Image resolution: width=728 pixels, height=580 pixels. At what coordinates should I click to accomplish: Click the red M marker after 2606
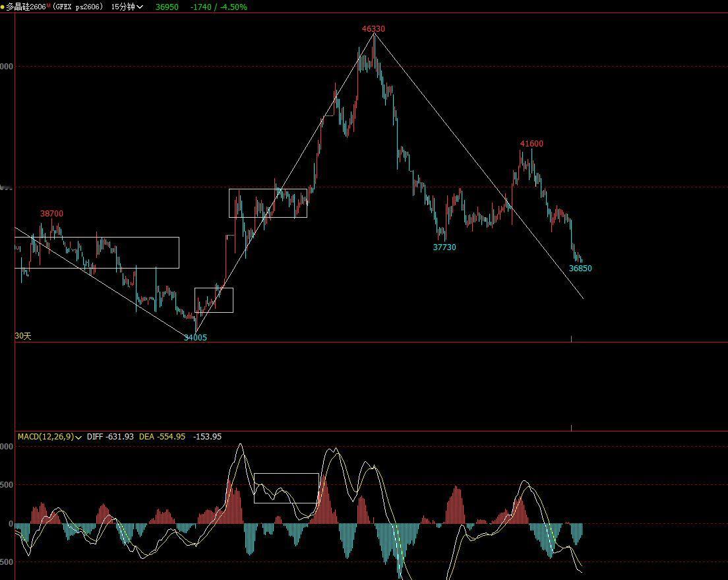[x=48, y=5]
